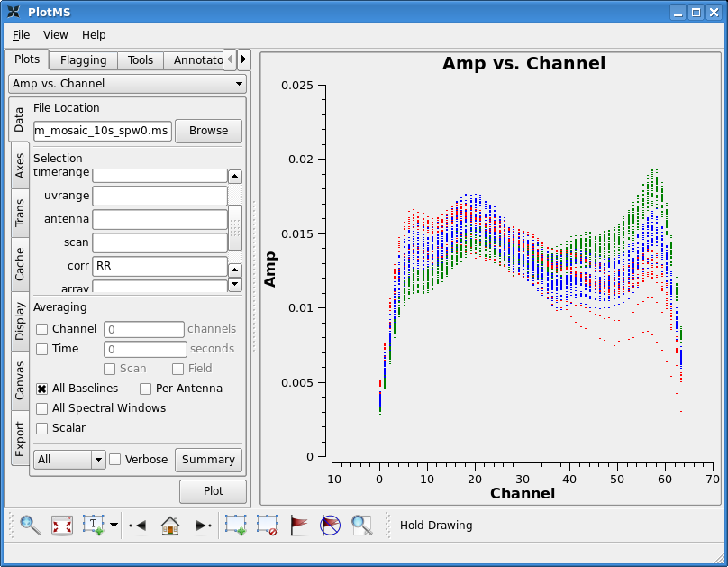
Task: Unflag data with the crossed-flag icon
Action: click(x=331, y=526)
